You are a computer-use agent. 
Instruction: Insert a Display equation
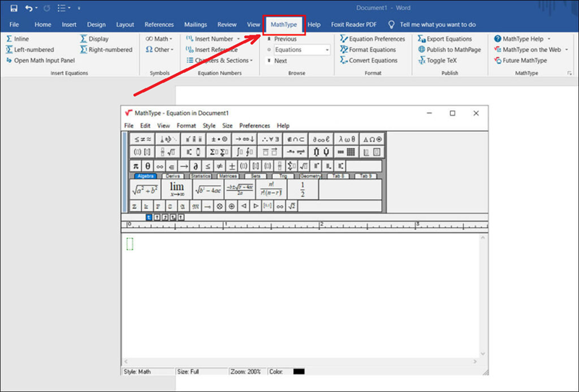coord(95,39)
